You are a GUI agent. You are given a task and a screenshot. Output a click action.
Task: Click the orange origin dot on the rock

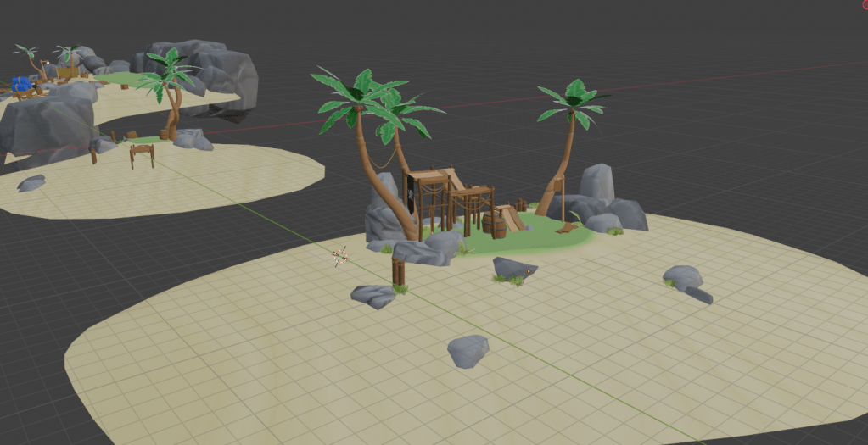click(x=527, y=270)
